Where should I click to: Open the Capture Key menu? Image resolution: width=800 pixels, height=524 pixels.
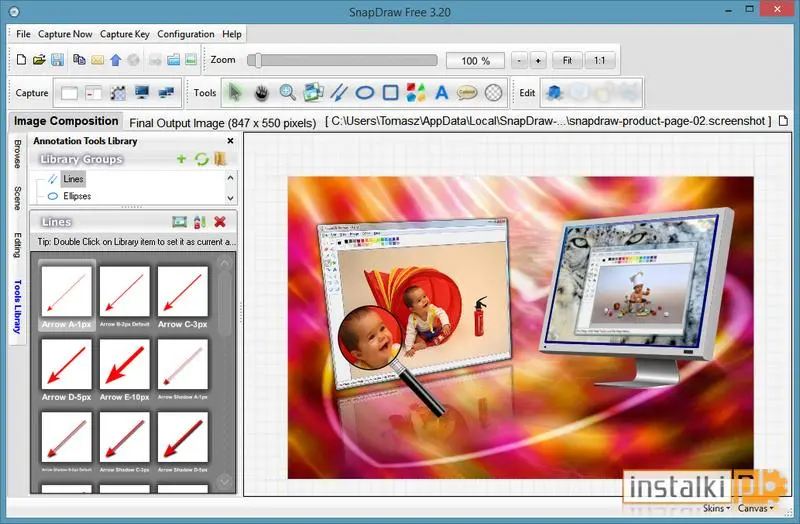click(124, 34)
